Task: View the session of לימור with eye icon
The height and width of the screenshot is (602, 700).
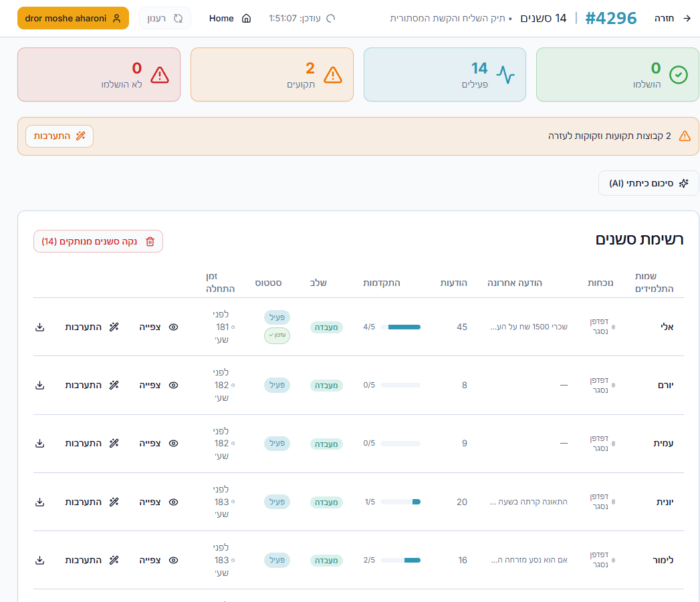Action: pyautogui.click(x=174, y=560)
